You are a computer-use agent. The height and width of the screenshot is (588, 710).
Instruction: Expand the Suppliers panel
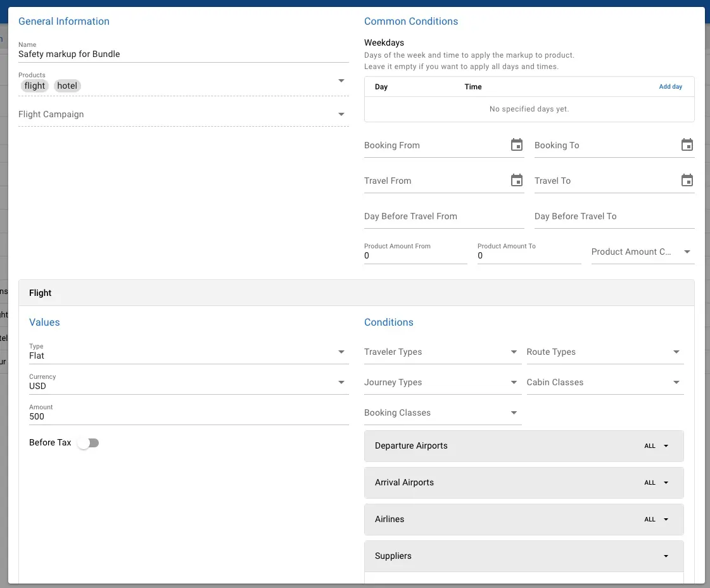point(524,556)
